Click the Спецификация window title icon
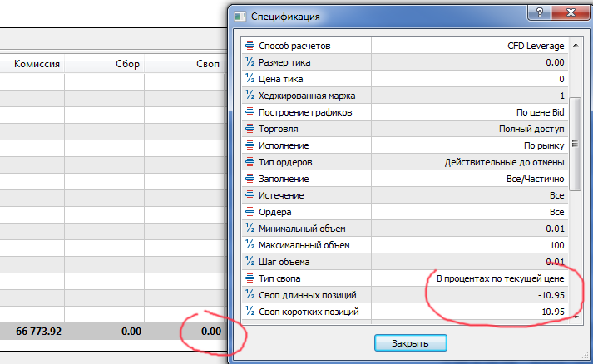Screen dimensions: 593x364 click(x=240, y=17)
